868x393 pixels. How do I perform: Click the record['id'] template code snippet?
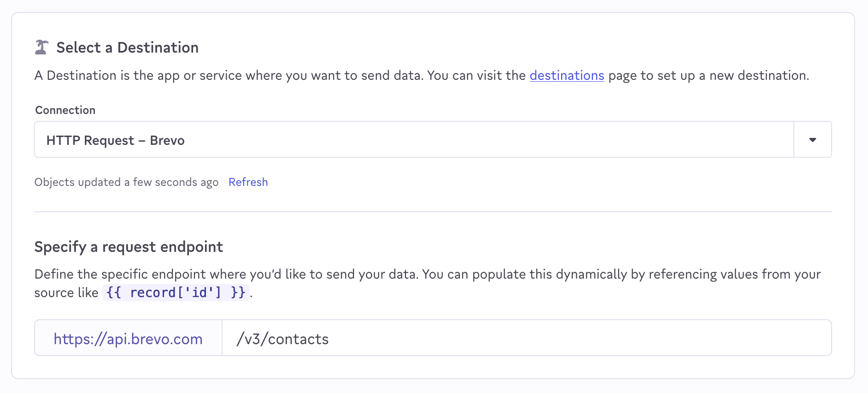[x=176, y=292]
